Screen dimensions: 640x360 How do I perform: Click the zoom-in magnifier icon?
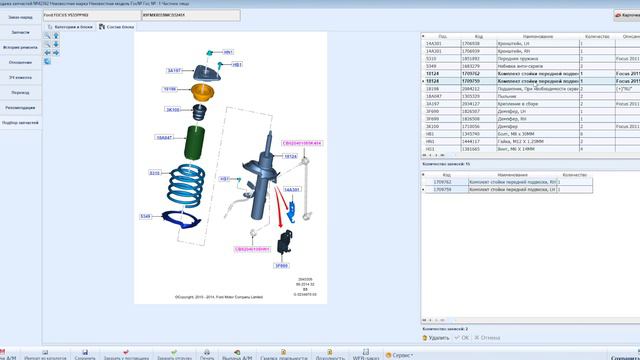pyautogui.click(x=47, y=36)
